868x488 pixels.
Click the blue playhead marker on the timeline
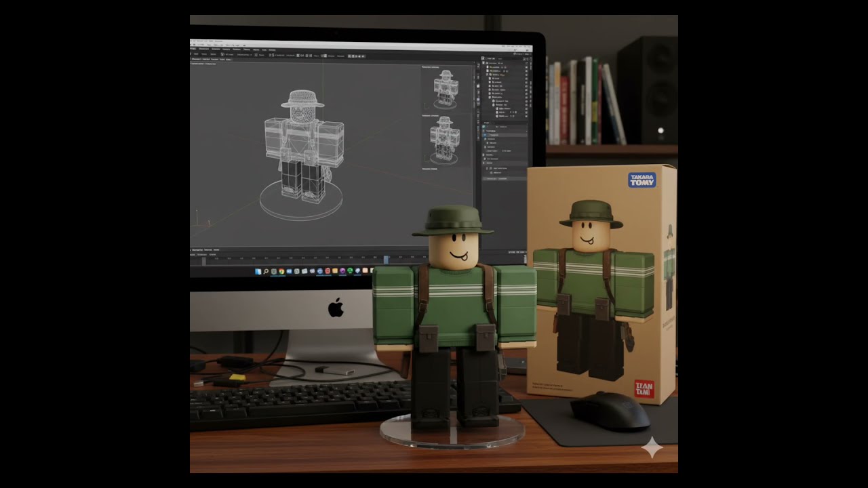(386, 259)
